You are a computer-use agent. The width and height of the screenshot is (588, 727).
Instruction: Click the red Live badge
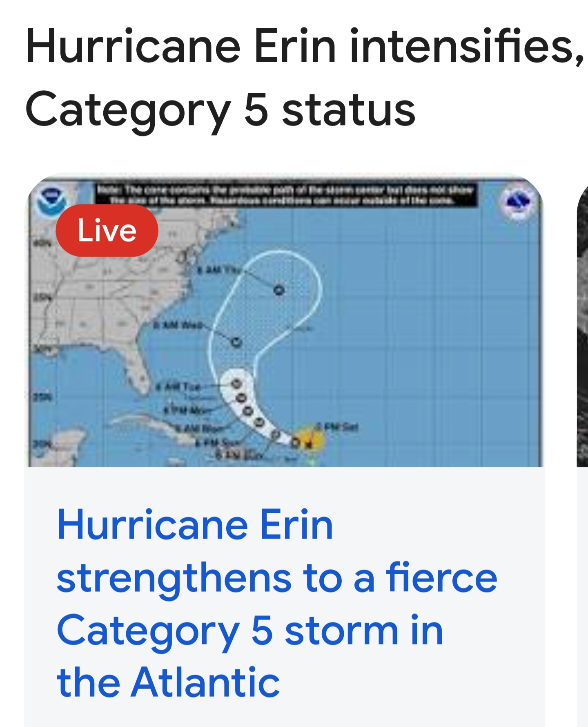point(107,230)
